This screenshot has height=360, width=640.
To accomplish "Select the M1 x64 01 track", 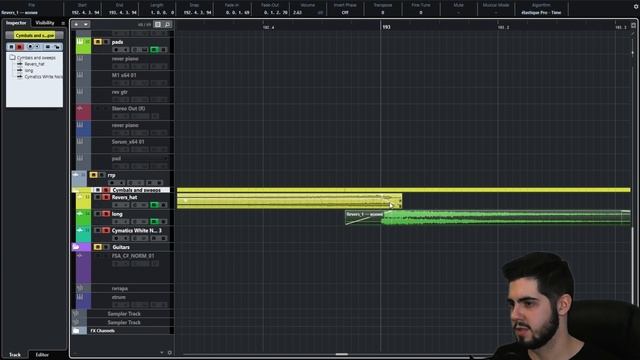I will click(x=124, y=75).
